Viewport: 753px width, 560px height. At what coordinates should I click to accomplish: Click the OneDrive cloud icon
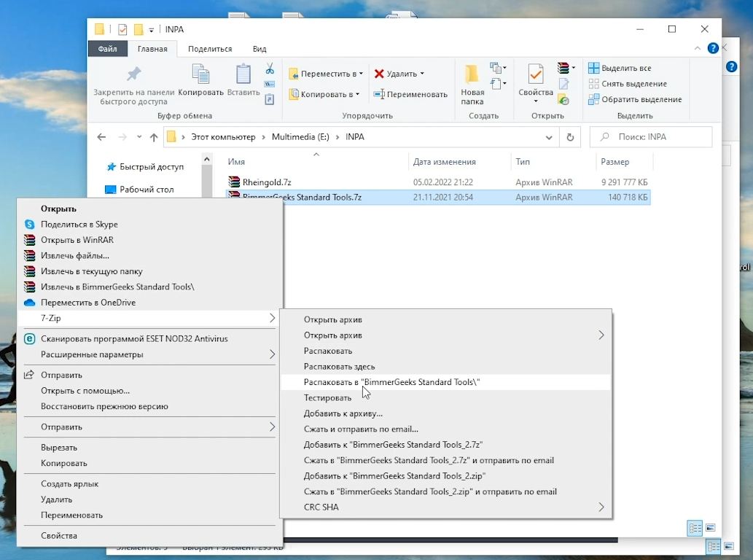pyautogui.click(x=30, y=303)
